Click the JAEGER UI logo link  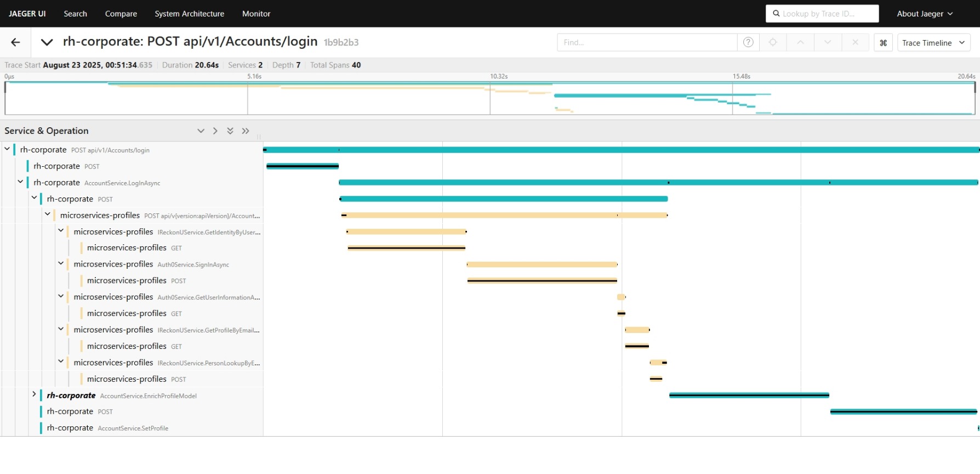27,14
